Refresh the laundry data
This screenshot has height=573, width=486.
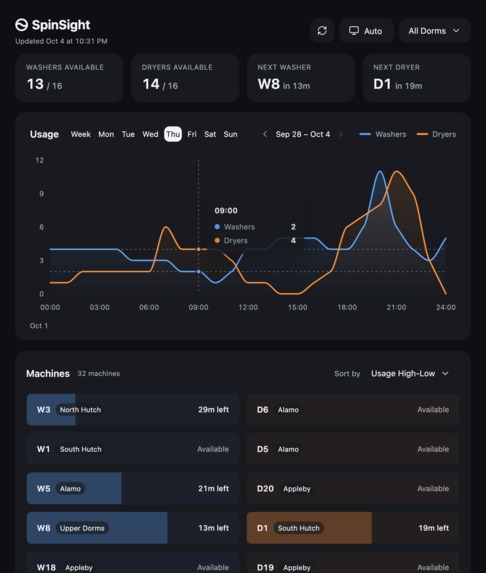(x=322, y=31)
